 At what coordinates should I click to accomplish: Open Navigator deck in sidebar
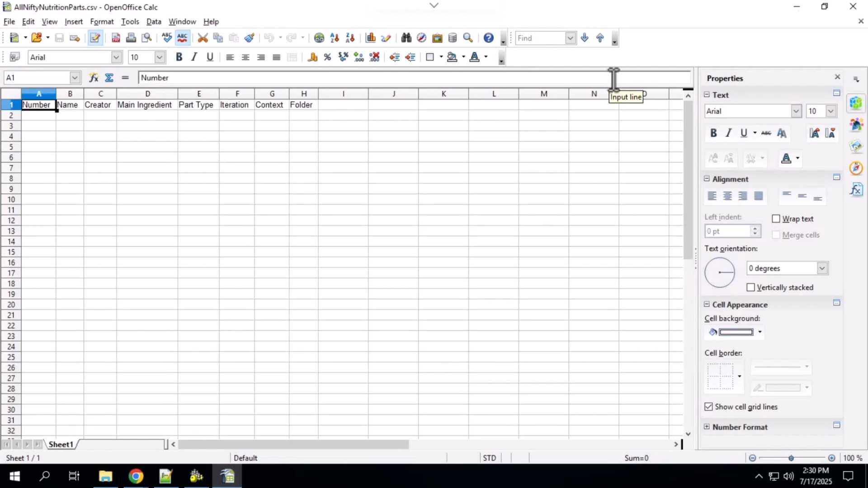coord(856,168)
